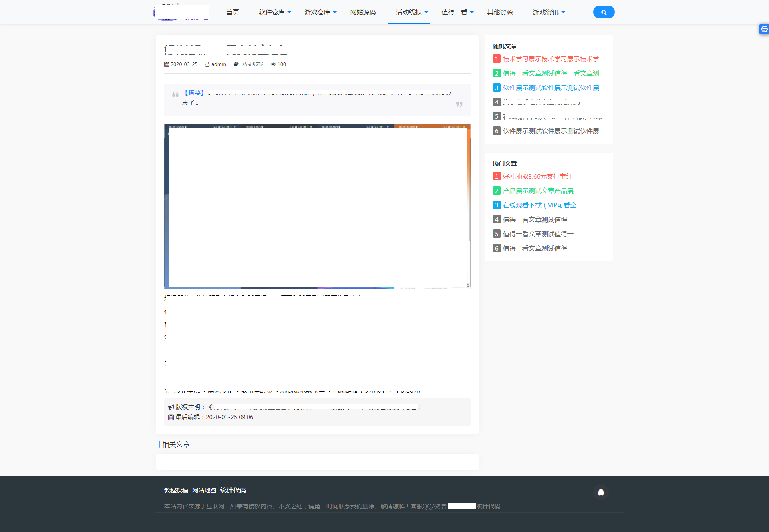769x532 pixels.
Task: Click the notification bell icon in footer
Action: (x=600, y=492)
